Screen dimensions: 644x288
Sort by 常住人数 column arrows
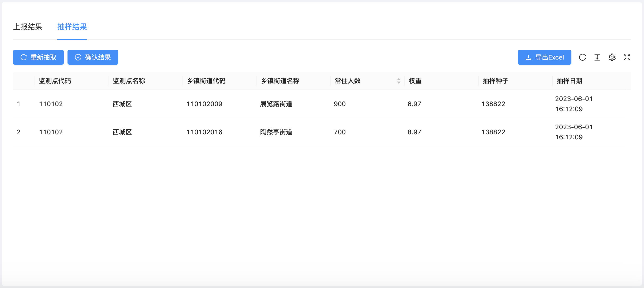(399, 81)
